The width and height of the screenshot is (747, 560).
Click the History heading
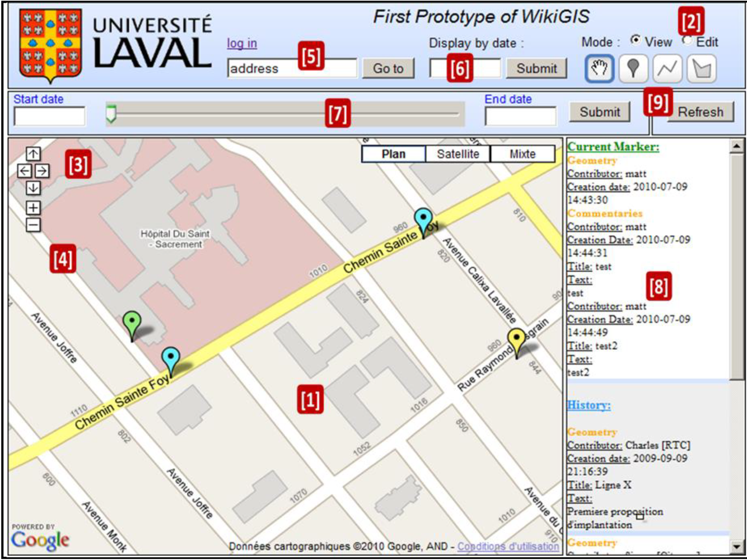click(x=589, y=405)
